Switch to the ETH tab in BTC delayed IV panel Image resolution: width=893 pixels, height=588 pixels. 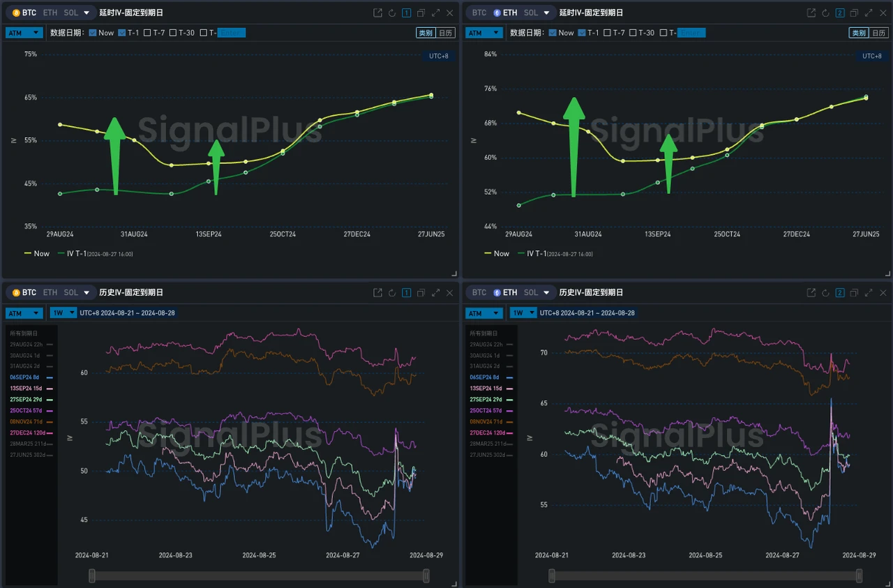coord(50,13)
